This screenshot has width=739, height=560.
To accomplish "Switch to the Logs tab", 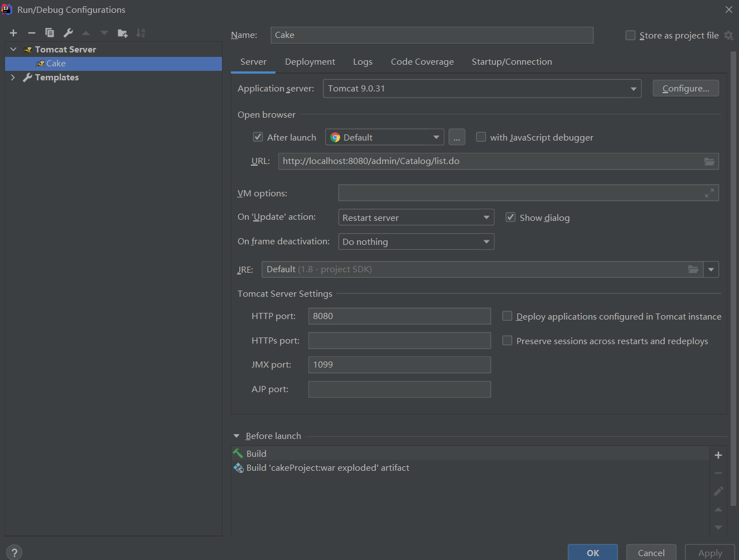I will click(x=363, y=62).
